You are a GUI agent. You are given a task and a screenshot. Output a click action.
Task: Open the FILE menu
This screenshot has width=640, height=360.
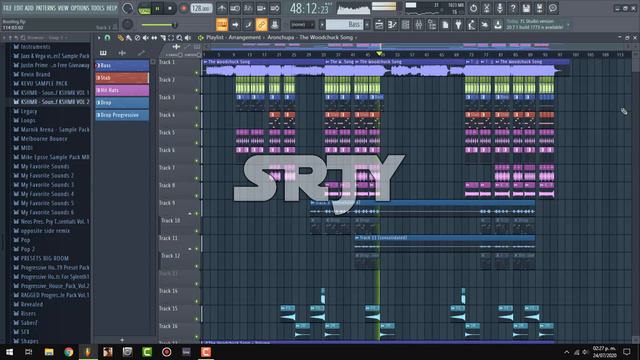pos(7,8)
